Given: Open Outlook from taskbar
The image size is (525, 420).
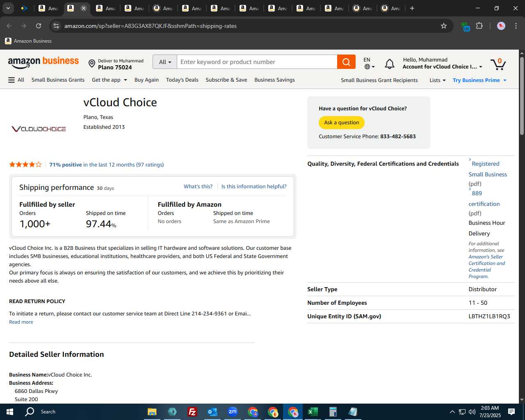Looking at the screenshot, I should point(212,412).
